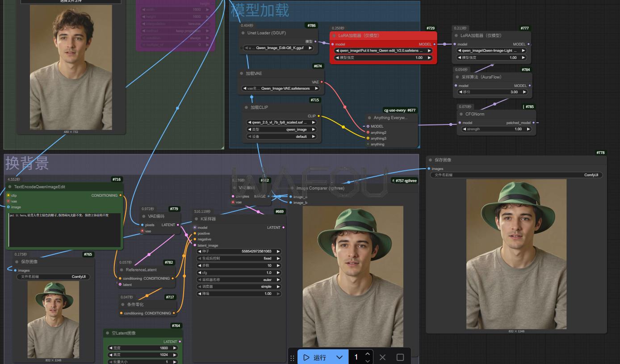This screenshot has height=364, width=620.
Task: Click the X cancel icon in run toolbar
Action: 382,357
